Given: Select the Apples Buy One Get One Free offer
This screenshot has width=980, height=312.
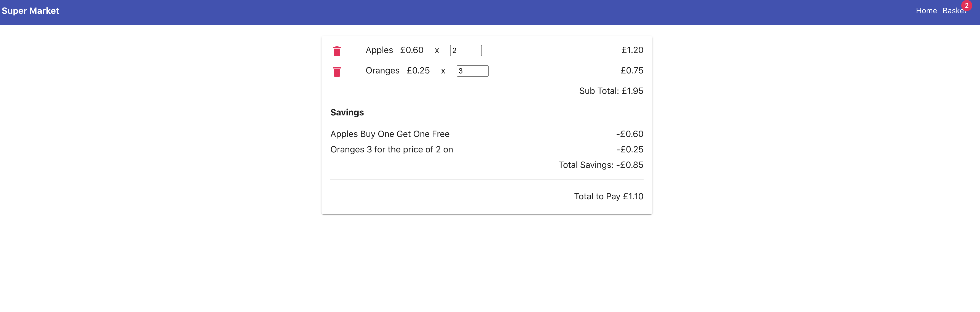Looking at the screenshot, I should click(x=390, y=134).
